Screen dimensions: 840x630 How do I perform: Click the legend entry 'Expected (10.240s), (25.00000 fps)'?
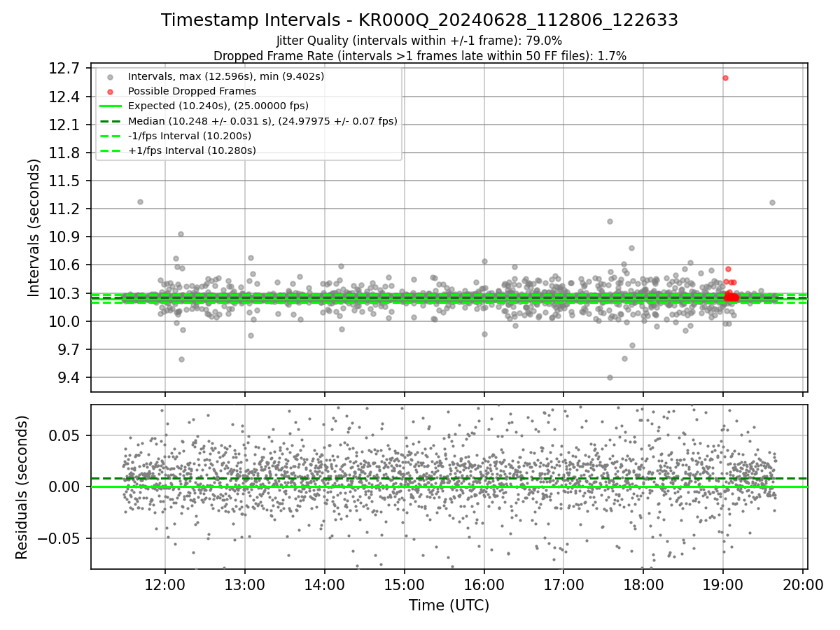[x=218, y=106]
